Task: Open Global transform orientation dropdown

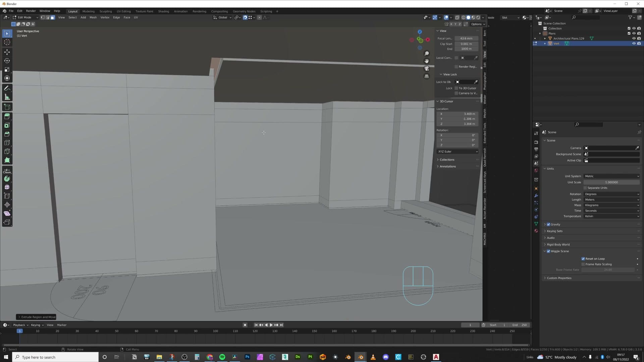Action: pyautogui.click(x=222, y=17)
